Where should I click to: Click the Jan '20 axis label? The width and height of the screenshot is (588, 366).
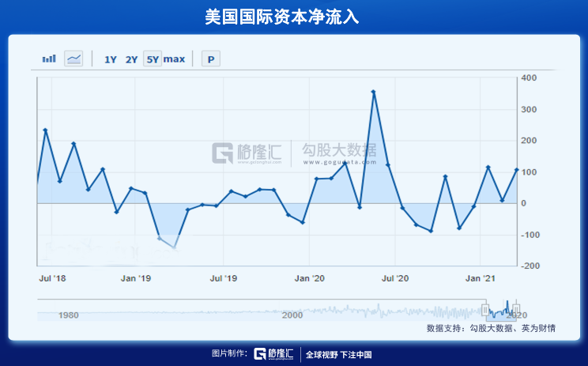pos(309,278)
